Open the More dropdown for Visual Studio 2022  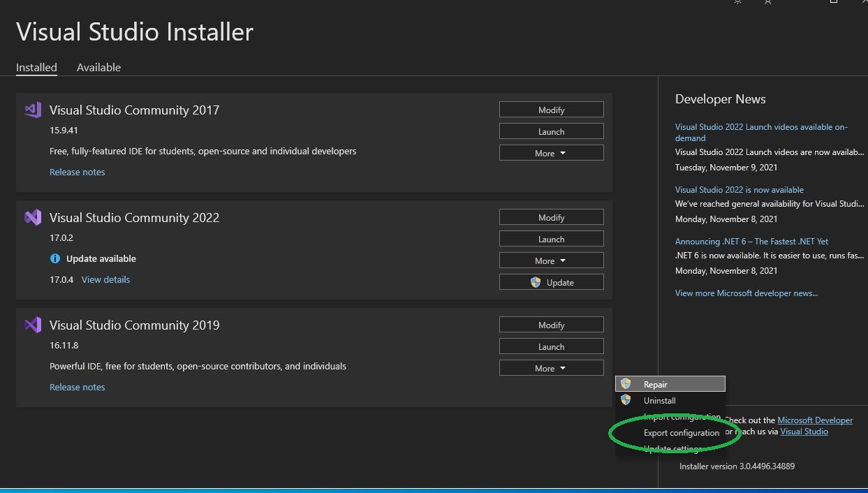pyautogui.click(x=551, y=260)
